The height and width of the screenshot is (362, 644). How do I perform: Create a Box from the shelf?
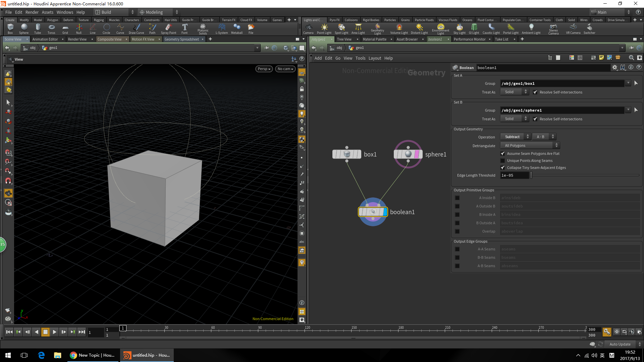pos(10,29)
